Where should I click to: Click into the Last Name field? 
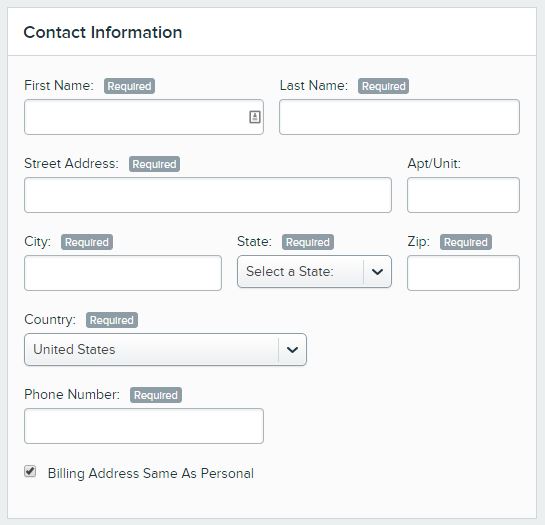(399, 117)
